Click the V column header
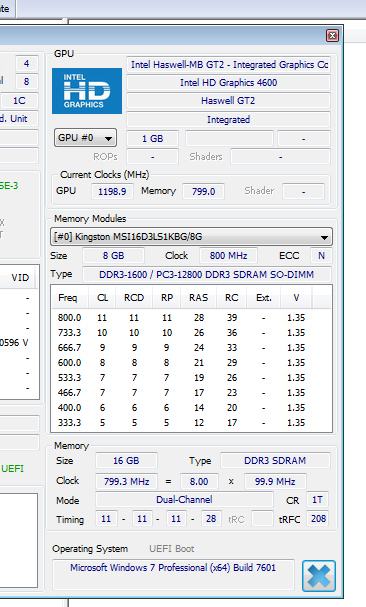 296,298
